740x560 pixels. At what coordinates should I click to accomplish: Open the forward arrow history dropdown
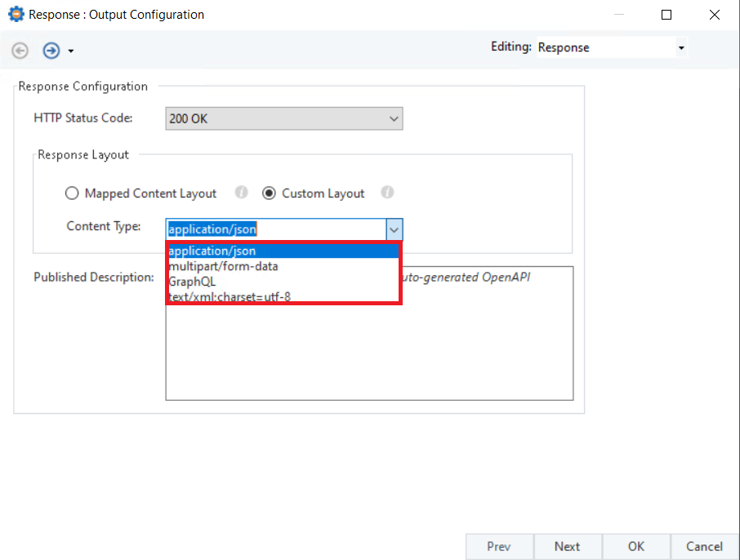coord(71,51)
